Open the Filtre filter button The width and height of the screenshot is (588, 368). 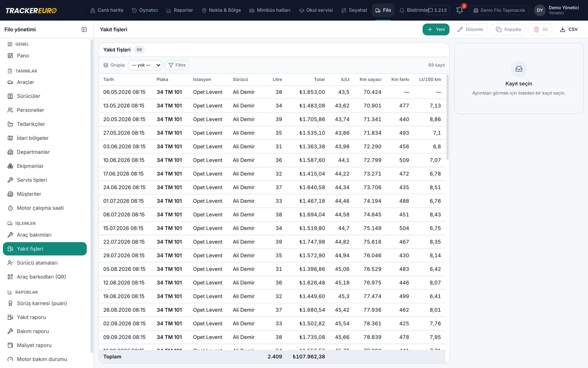pos(177,65)
